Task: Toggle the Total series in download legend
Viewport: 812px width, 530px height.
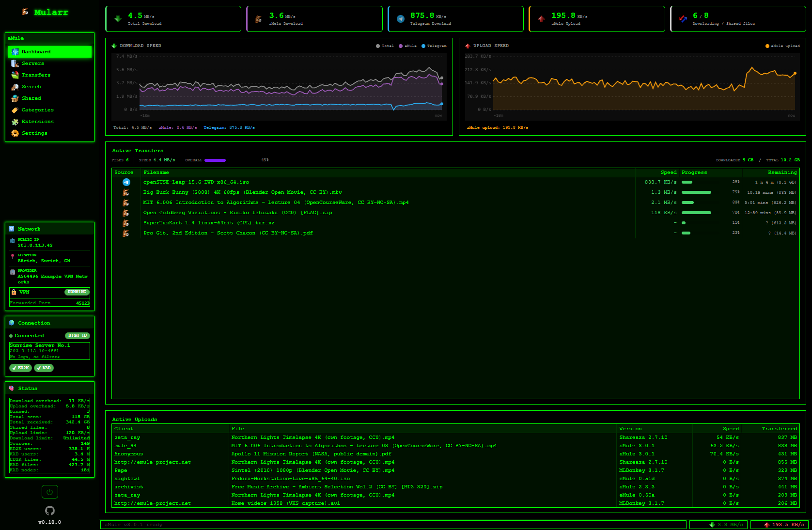Action: [x=385, y=46]
